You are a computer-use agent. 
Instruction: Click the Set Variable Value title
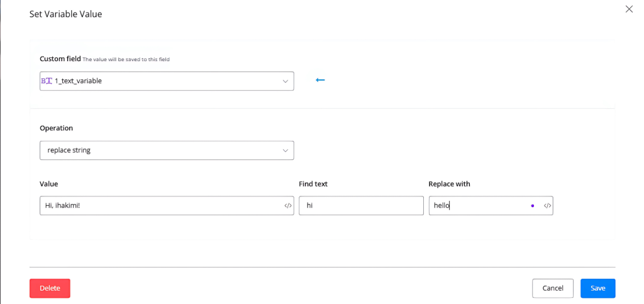tap(65, 14)
